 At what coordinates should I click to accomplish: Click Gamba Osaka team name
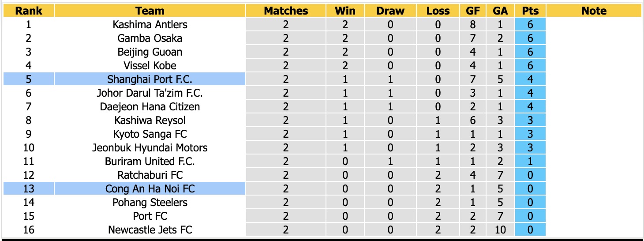click(150, 38)
